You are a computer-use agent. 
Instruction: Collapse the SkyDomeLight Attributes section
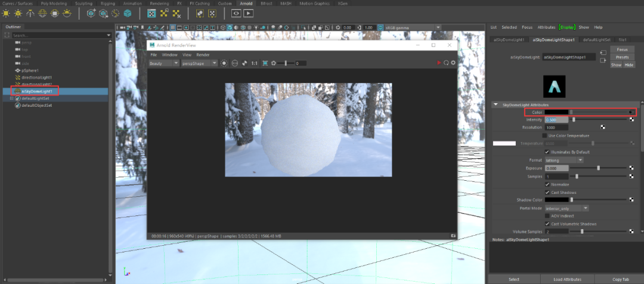pyautogui.click(x=496, y=104)
